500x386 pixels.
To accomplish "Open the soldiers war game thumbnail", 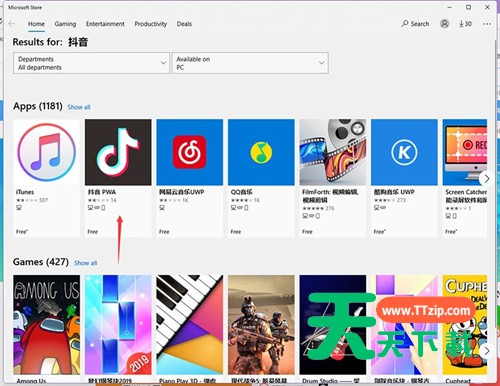I will (x=261, y=325).
